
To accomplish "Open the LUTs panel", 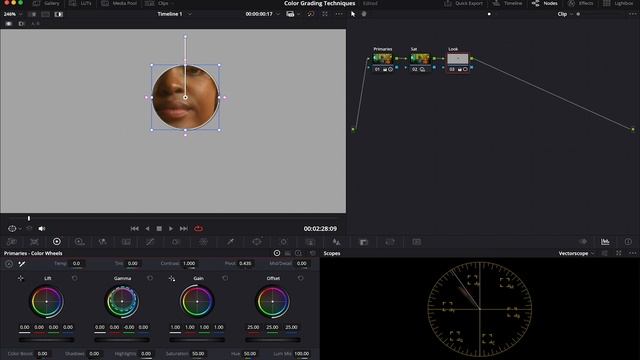I will 80,3.
